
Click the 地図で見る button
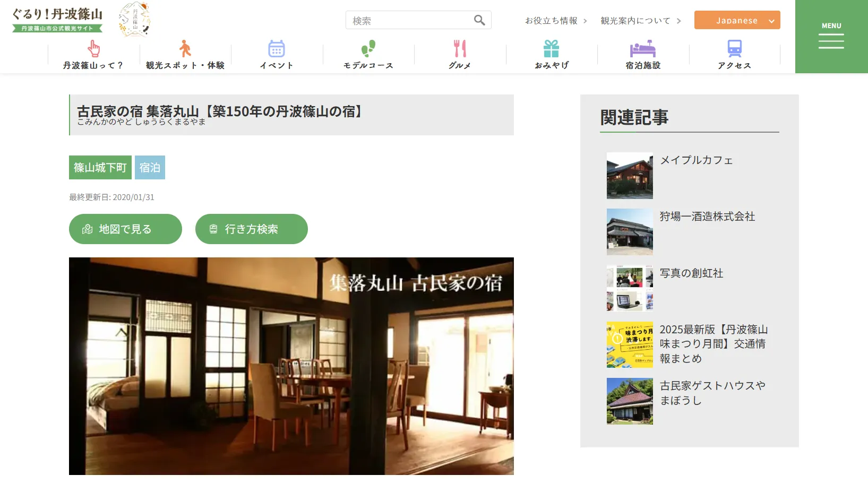pos(125,229)
